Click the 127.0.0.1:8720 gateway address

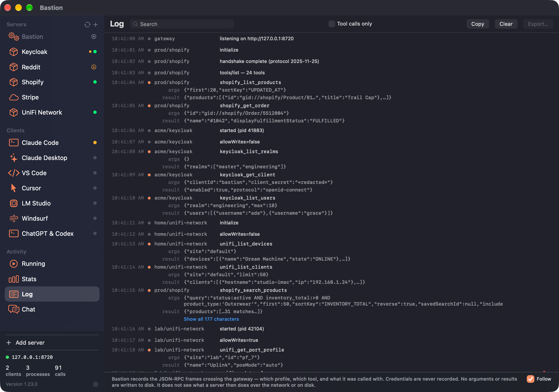pyautogui.click(x=32, y=357)
